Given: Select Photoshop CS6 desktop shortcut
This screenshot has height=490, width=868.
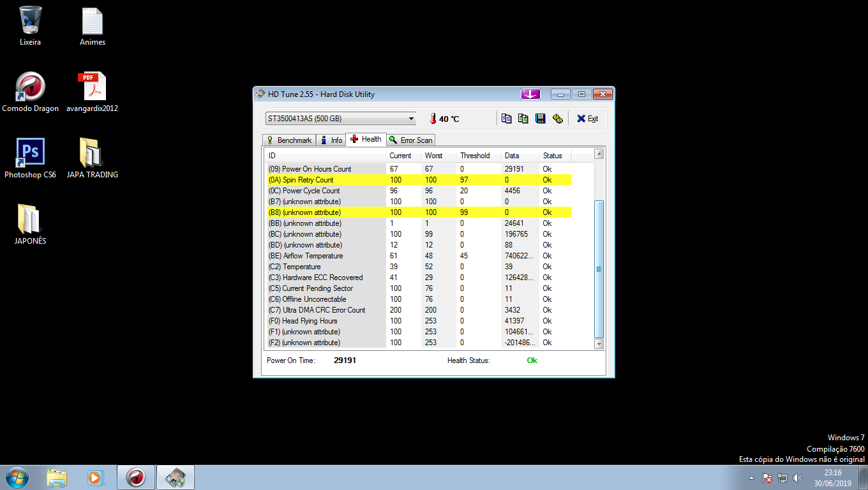Looking at the screenshot, I should click(x=30, y=159).
